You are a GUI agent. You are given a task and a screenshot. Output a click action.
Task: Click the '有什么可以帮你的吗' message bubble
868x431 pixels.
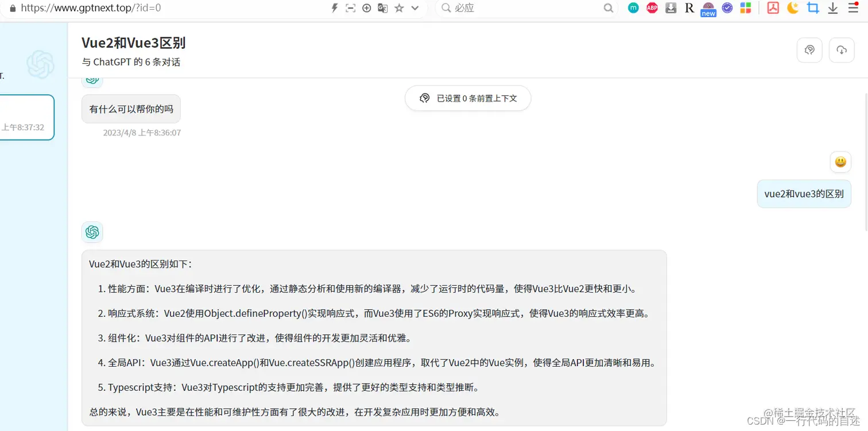131,108
